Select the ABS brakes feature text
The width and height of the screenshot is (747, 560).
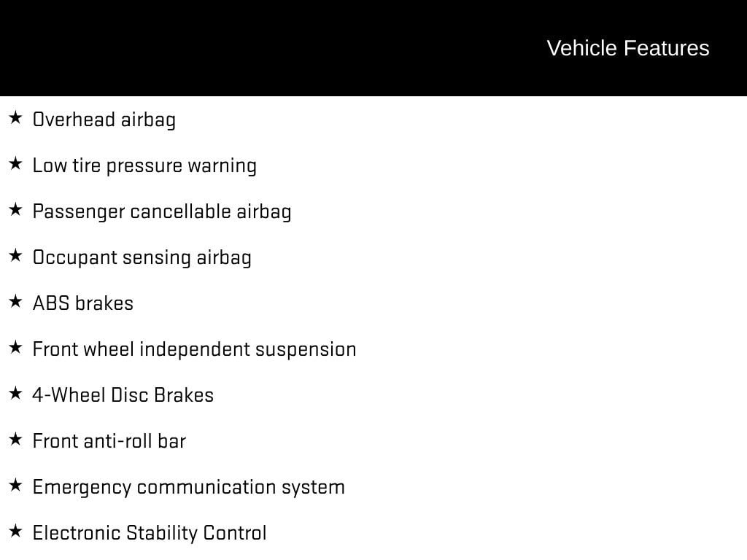[83, 303]
